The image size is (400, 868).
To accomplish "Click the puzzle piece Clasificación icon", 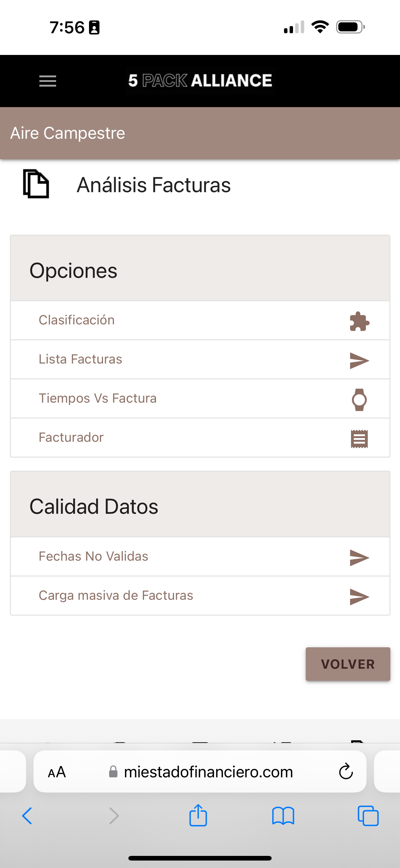I will 359,321.
